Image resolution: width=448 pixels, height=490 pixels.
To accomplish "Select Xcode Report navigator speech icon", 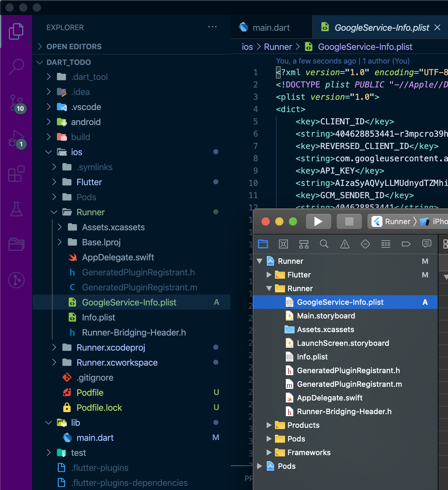I will 427,244.
